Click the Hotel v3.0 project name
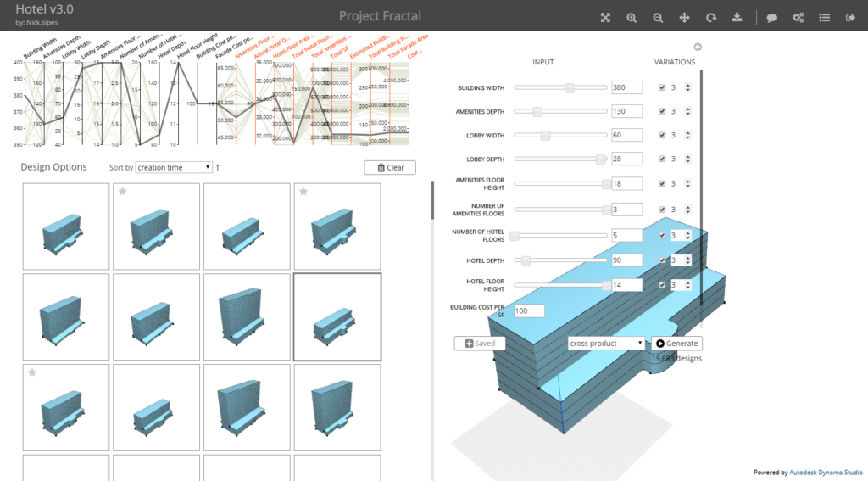 (44, 8)
